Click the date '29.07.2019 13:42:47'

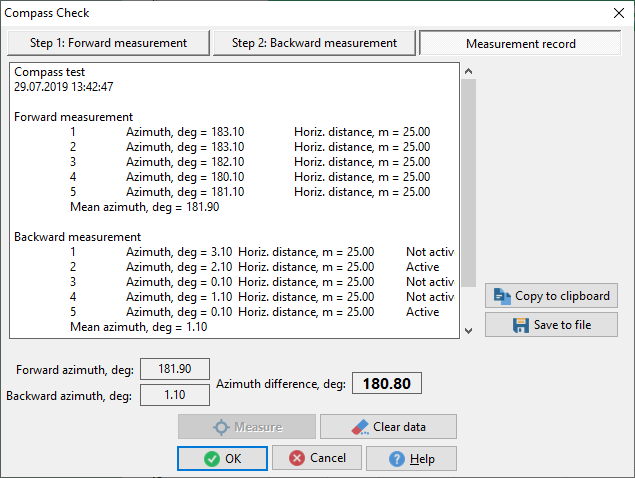coord(64,87)
